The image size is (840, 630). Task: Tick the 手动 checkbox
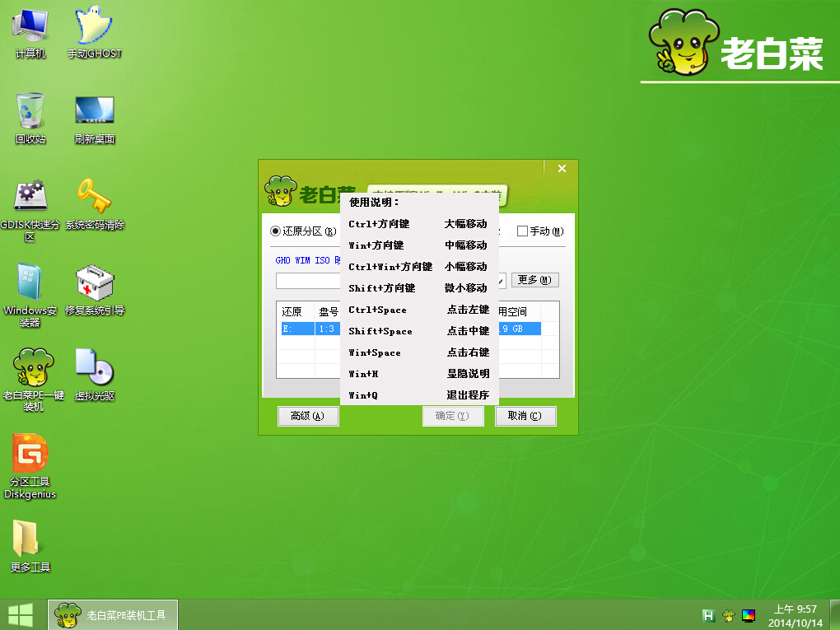click(x=522, y=231)
